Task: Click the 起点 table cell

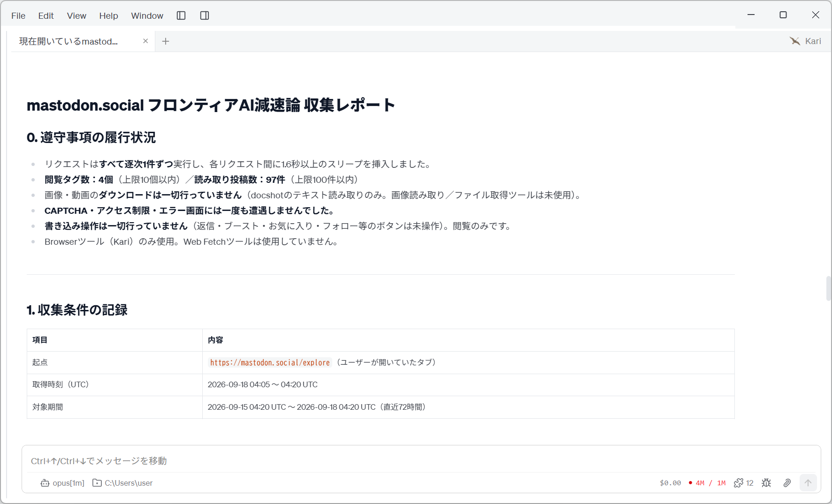Action: coord(114,362)
